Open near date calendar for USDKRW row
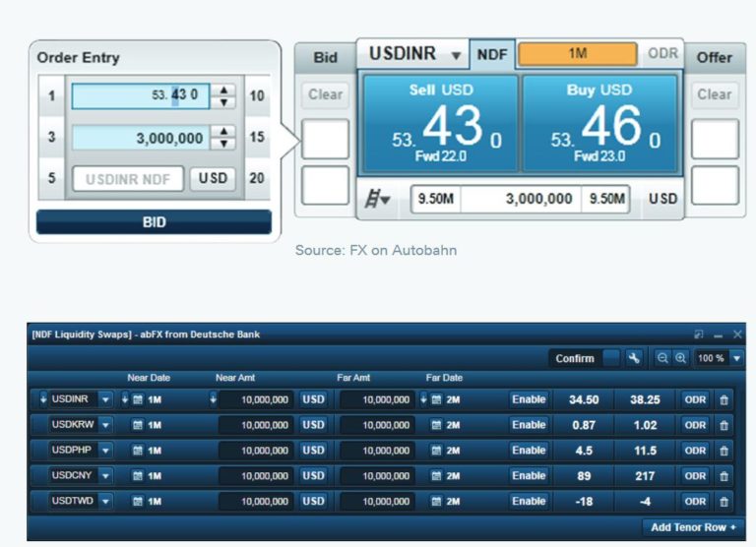This screenshot has width=756, height=547. coord(138,425)
